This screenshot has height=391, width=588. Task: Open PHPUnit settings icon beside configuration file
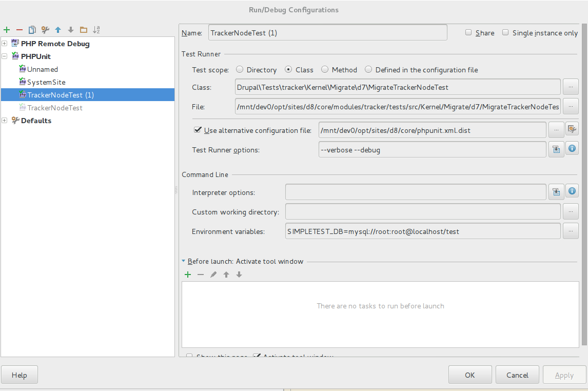click(572, 129)
